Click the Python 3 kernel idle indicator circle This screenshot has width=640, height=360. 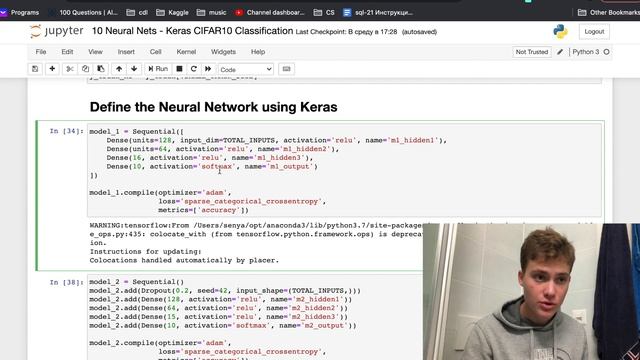(607, 52)
